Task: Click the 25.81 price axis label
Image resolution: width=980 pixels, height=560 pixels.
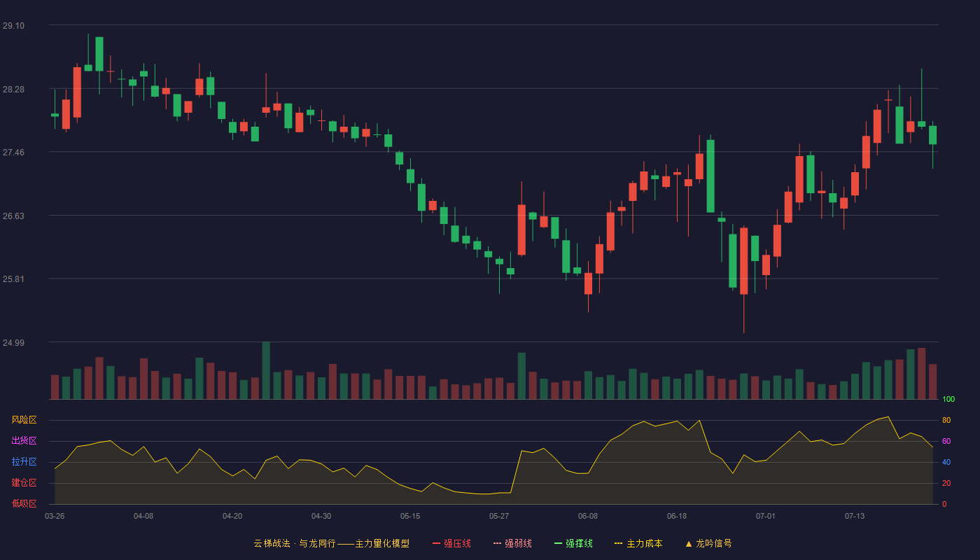Action: [13, 279]
